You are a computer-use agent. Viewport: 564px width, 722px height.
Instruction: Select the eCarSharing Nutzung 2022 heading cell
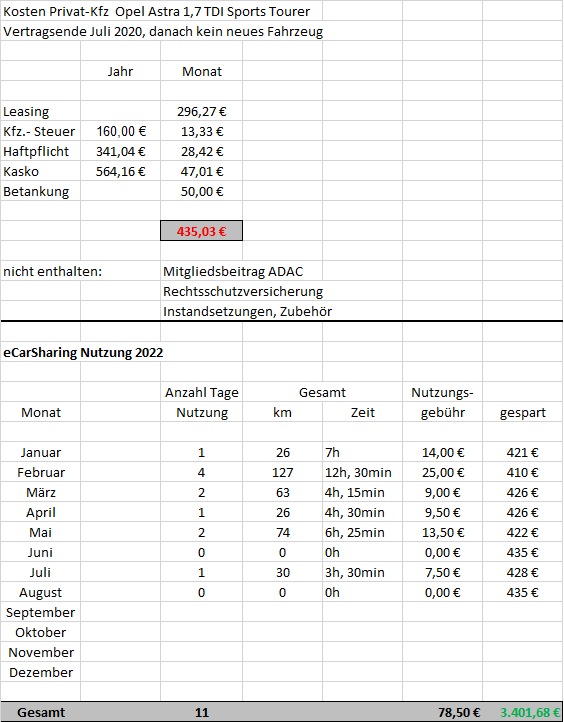pyautogui.click(x=83, y=352)
